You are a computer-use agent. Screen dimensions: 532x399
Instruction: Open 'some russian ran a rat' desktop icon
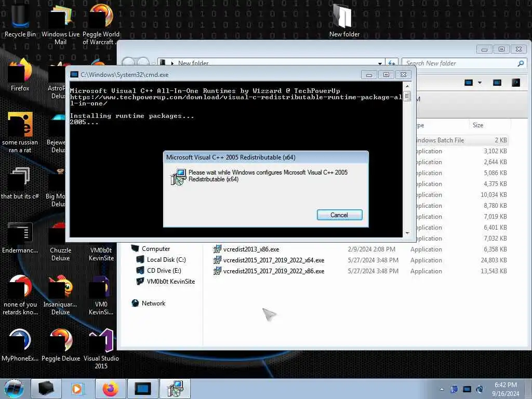click(20, 132)
